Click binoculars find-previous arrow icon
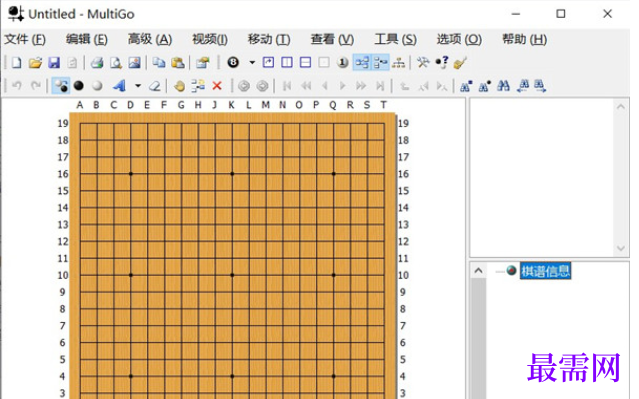This screenshot has height=399, width=639. click(x=522, y=86)
